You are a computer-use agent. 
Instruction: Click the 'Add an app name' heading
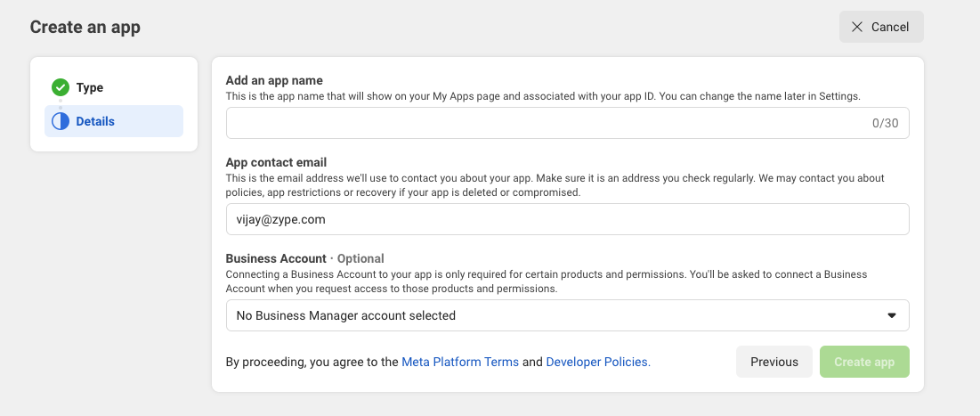pyautogui.click(x=274, y=80)
